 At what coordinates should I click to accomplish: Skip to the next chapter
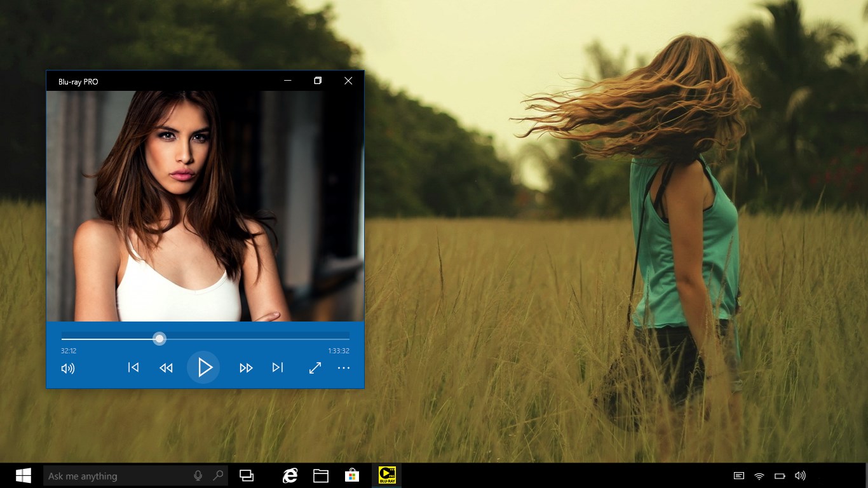click(278, 367)
